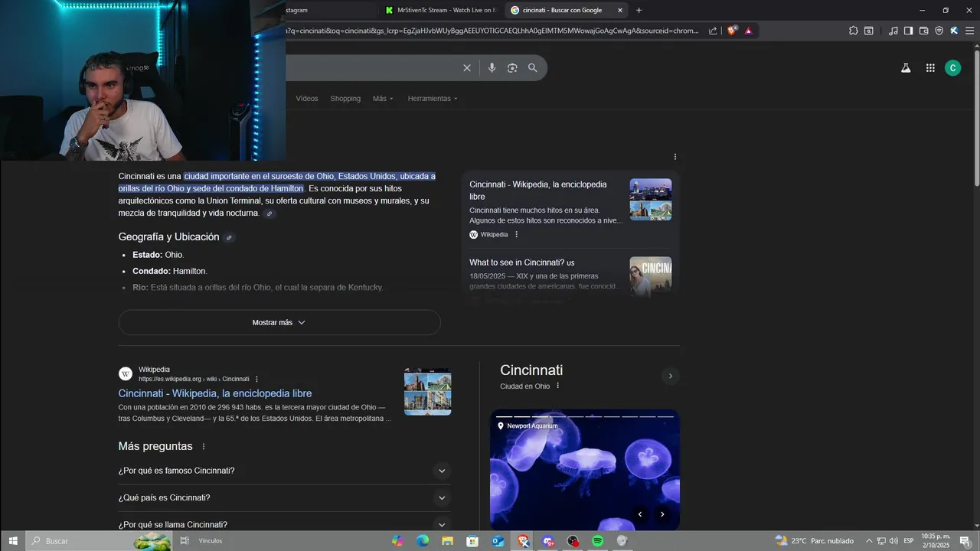This screenshot has height=551, width=980.
Task: Click the link chip after the overview paragraph
Action: tap(269, 214)
